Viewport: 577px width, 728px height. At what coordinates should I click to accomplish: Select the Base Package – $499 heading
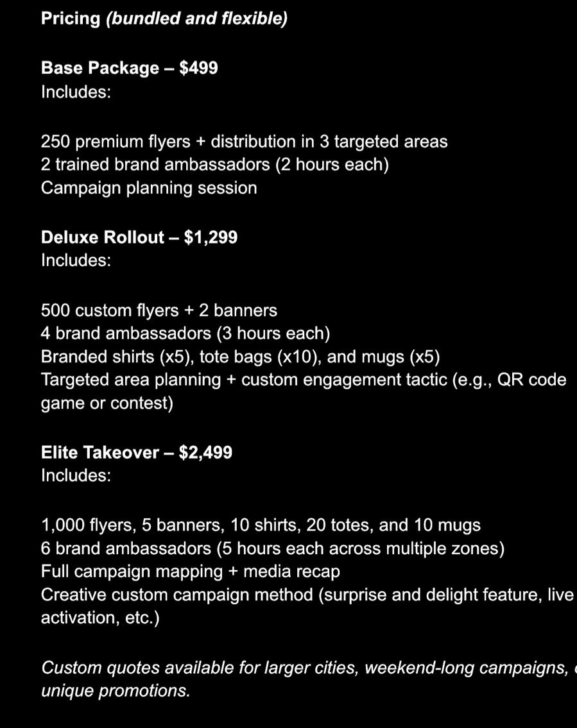[x=129, y=68]
